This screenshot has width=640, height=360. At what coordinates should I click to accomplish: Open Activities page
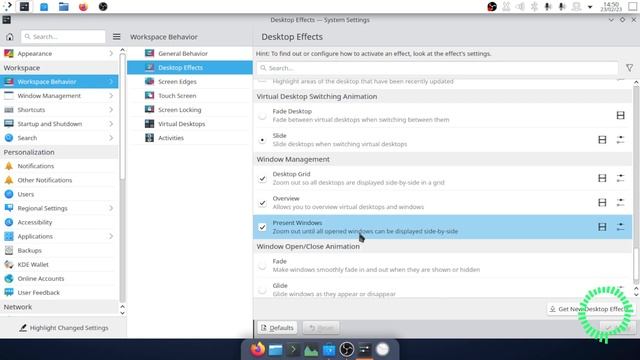coord(190,138)
